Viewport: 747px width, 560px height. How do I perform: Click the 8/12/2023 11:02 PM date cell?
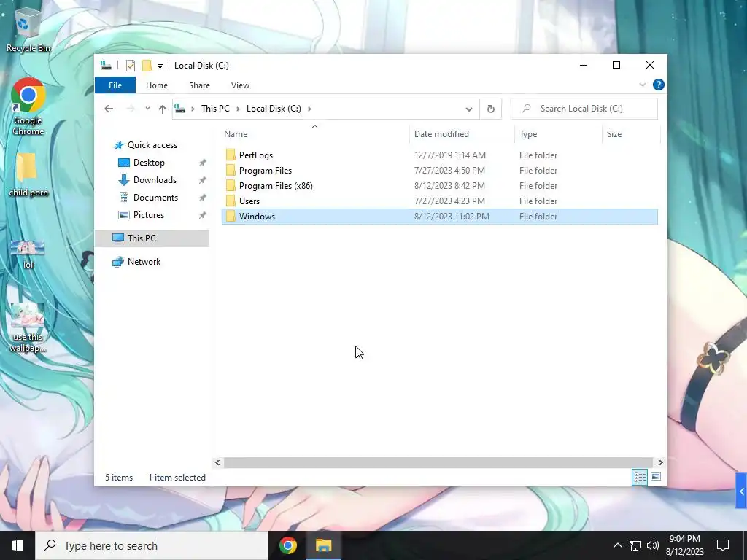tap(452, 216)
